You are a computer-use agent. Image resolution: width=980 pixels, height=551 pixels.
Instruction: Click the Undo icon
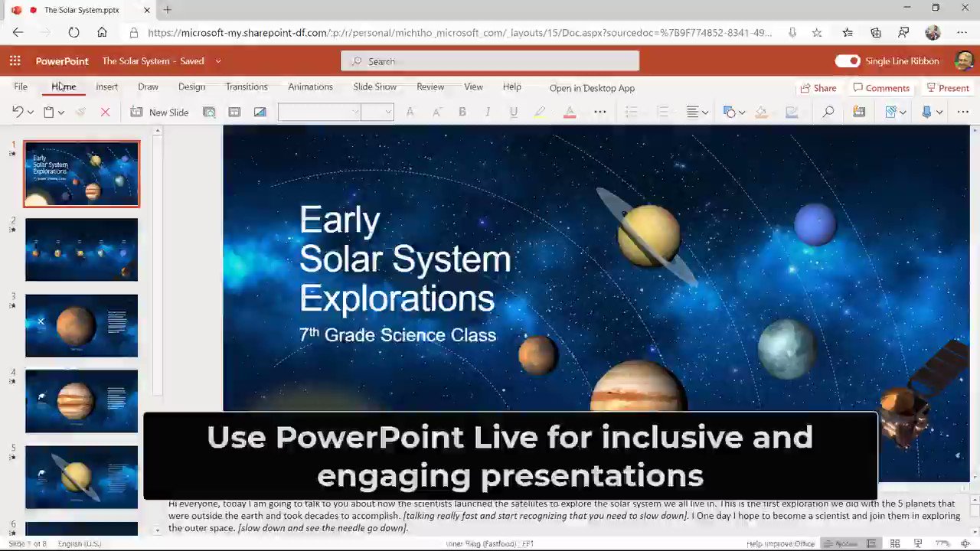[x=18, y=112]
